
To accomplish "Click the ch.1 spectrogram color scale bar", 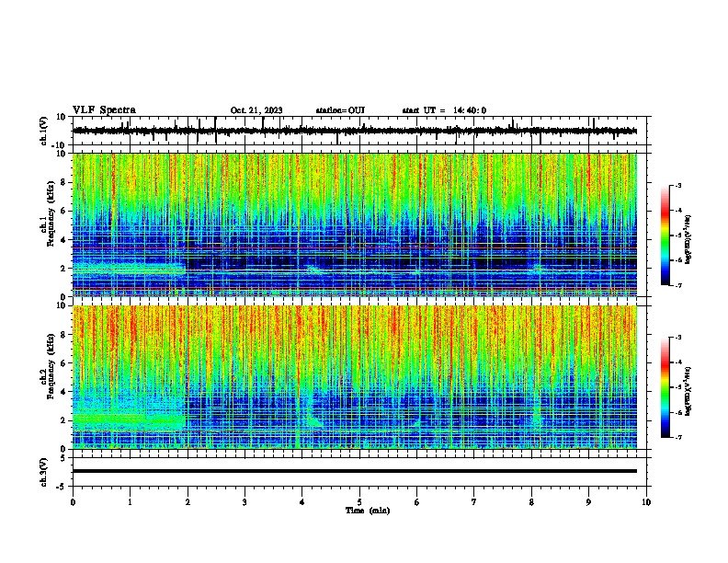I will click(x=665, y=236).
